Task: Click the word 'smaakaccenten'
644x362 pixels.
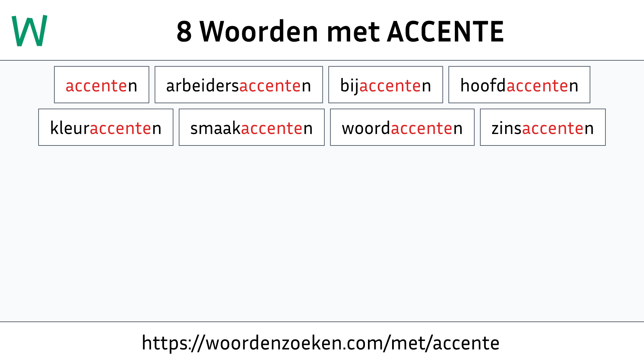Action: [x=251, y=128]
